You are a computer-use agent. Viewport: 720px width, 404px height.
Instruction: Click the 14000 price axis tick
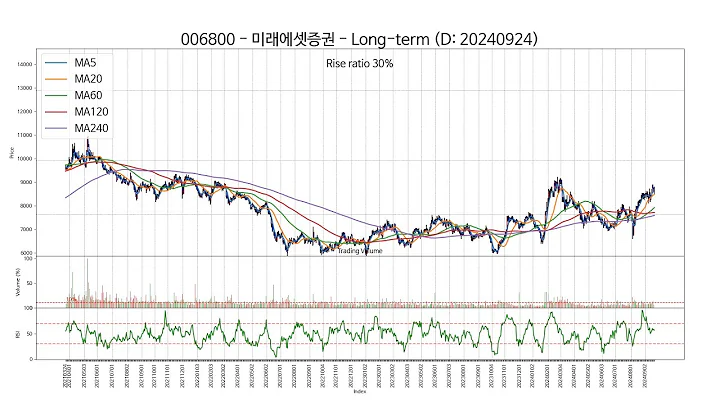coord(24,65)
